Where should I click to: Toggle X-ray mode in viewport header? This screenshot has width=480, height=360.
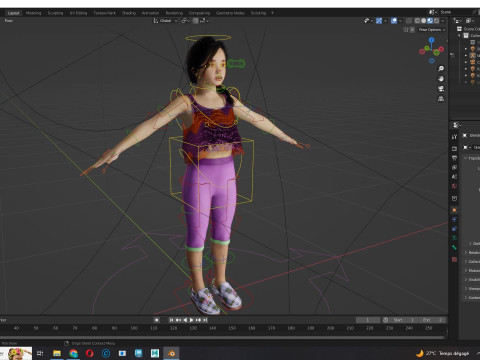pyautogui.click(x=408, y=21)
